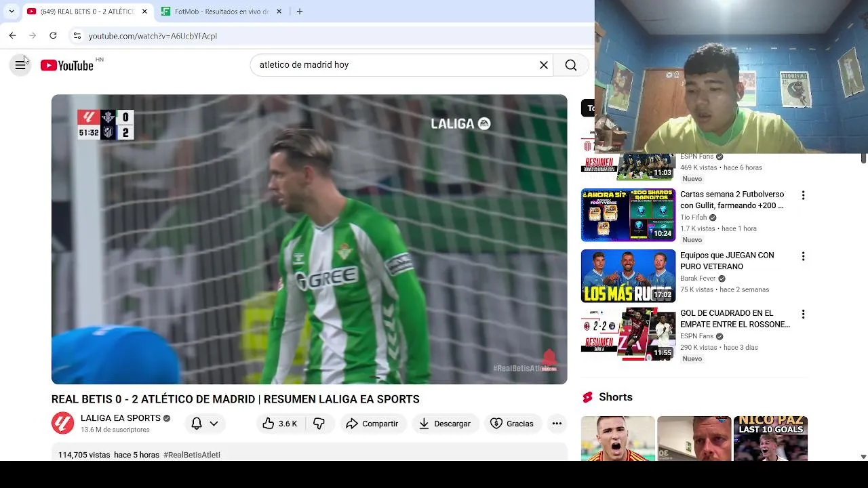The height and width of the screenshot is (488, 868).
Task: Open the tab search dropdown arrow
Action: click(x=12, y=12)
